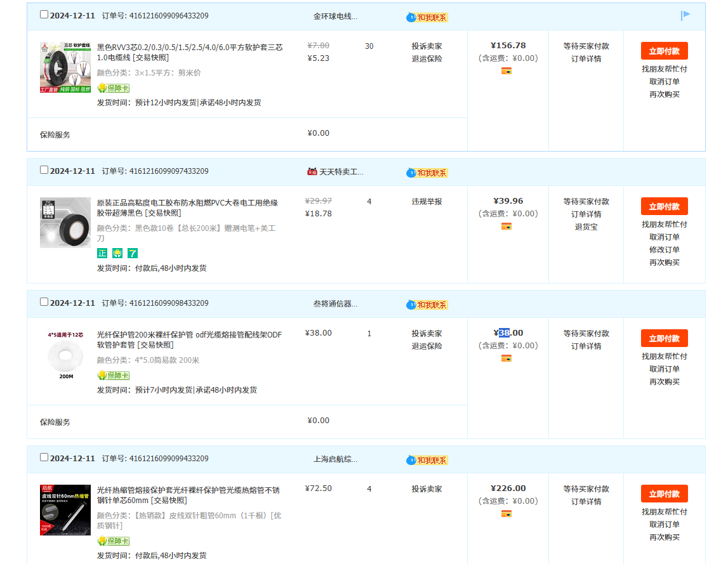
Task: Pay now for the ¥226.00 order
Action: pos(664,494)
